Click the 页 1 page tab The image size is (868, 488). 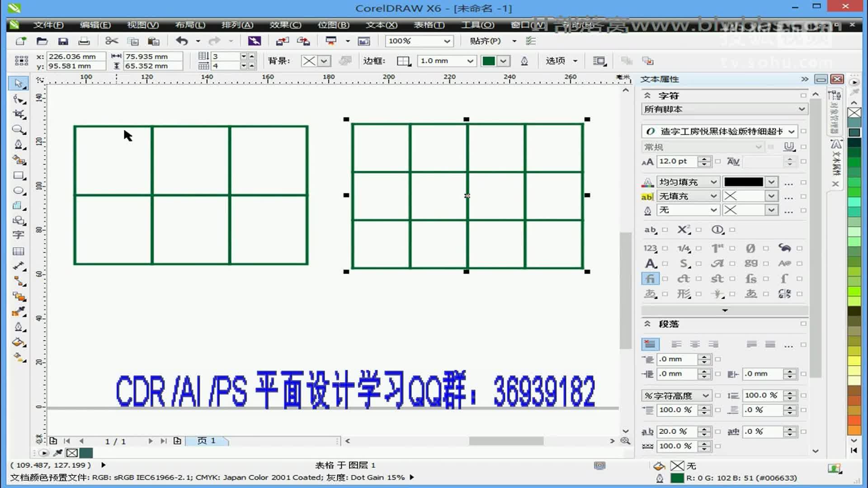click(207, 441)
